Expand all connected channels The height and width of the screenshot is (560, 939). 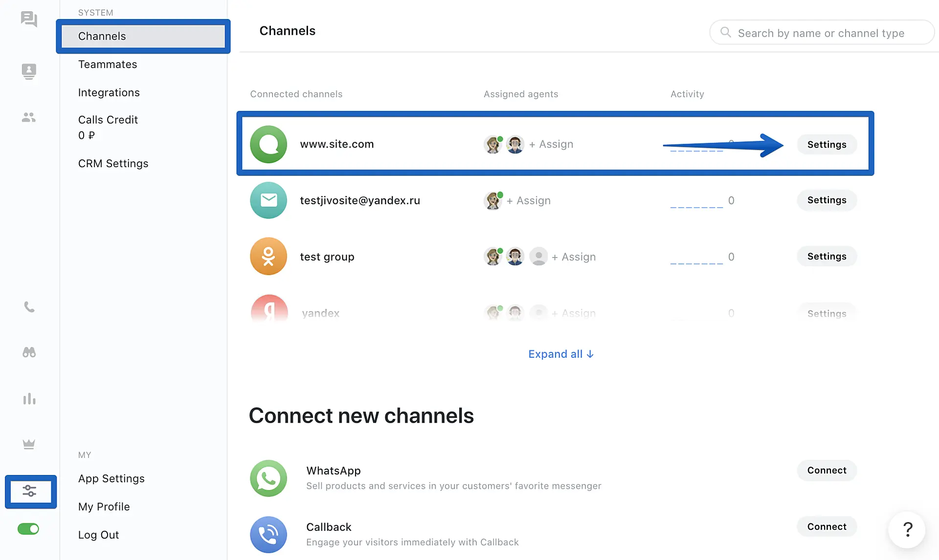[x=560, y=354]
